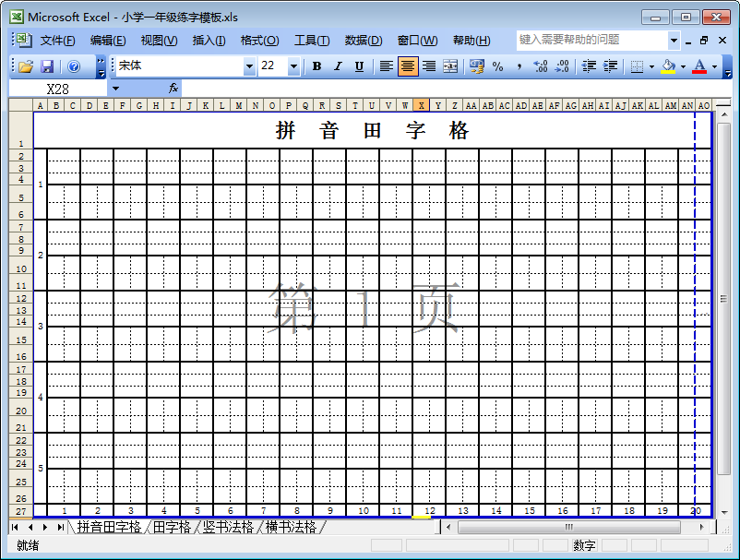Apply red Font Color
740x560 pixels.
699,66
